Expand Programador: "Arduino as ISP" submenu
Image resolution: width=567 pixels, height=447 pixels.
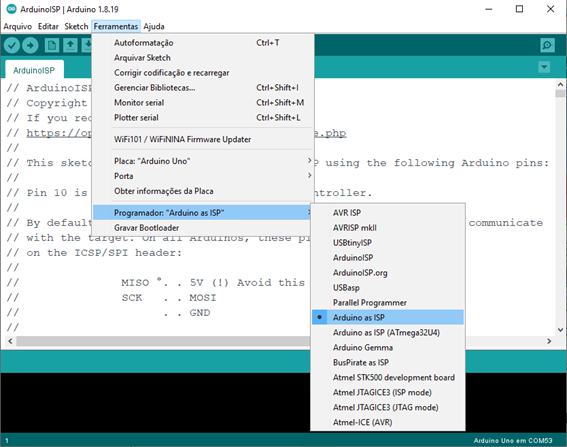coord(202,213)
